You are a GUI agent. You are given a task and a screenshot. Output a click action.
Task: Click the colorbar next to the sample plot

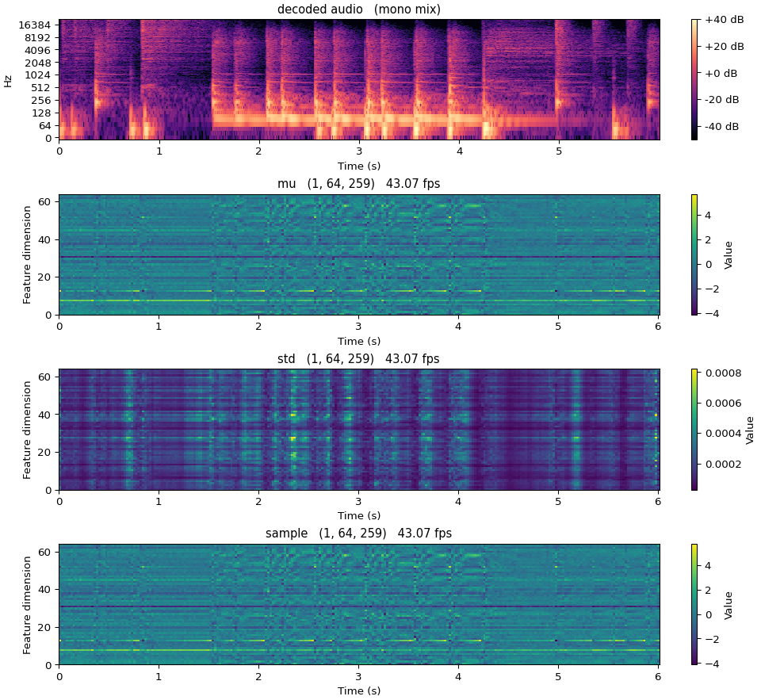click(x=694, y=604)
